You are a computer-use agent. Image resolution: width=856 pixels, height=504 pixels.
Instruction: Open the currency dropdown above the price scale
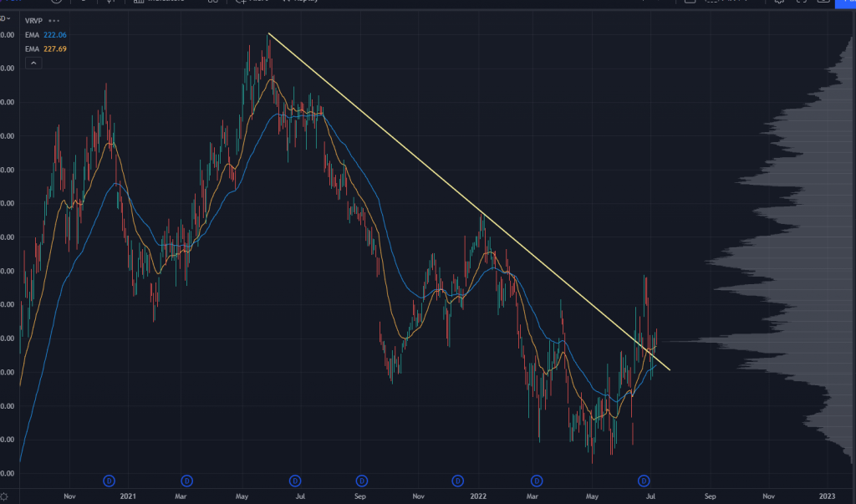point(6,18)
